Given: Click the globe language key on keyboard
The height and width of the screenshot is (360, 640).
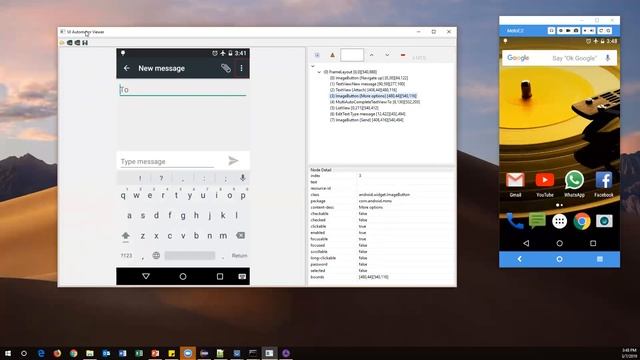Looking at the screenshot, I should click(x=156, y=255).
